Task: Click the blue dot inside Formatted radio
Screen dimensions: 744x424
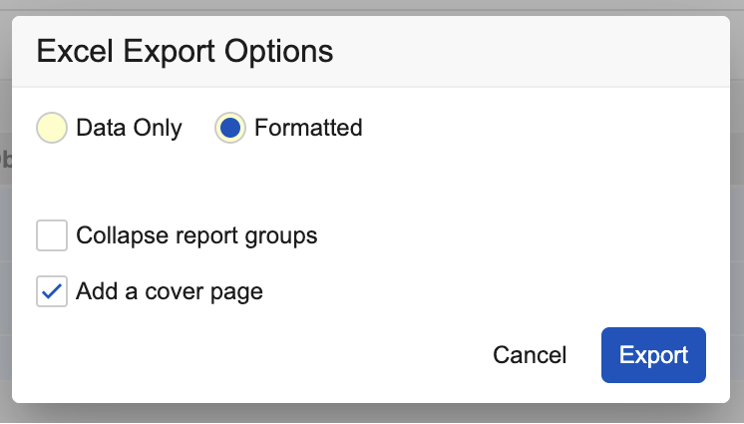Action: [x=230, y=128]
